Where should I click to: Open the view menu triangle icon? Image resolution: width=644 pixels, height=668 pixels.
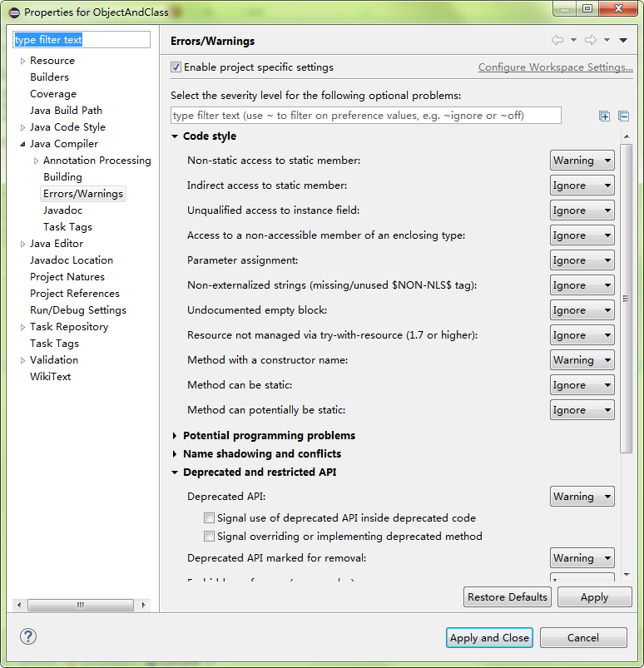click(x=623, y=40)
